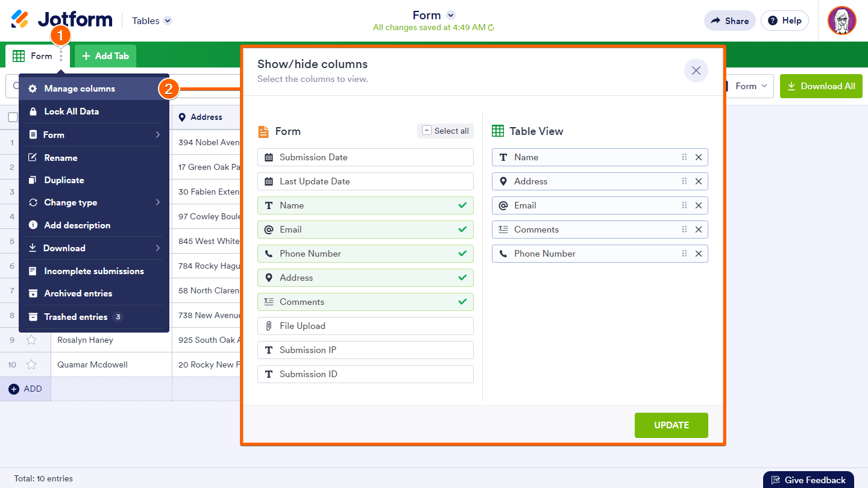This screenshot has height=488, width=868.
Task: Remove Name column with its X icon
Action: point(699,157)
